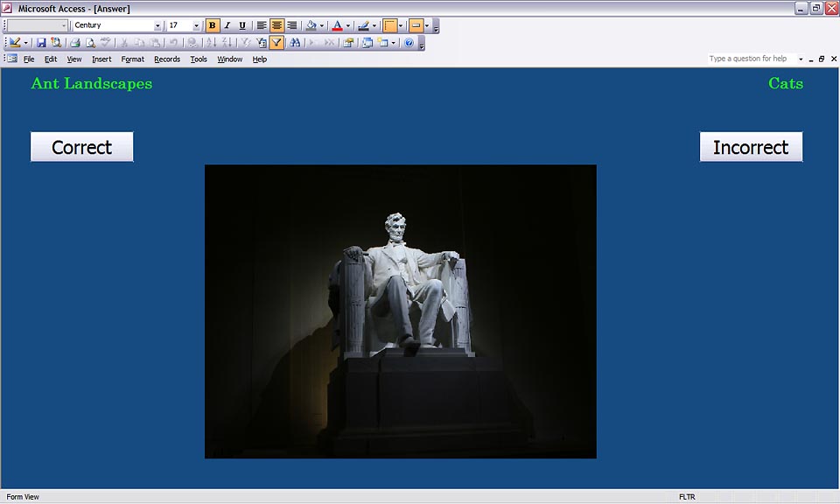Click the Apply Filter funnel icon
This screenshot has width=840, height=504.
point(276,42)
